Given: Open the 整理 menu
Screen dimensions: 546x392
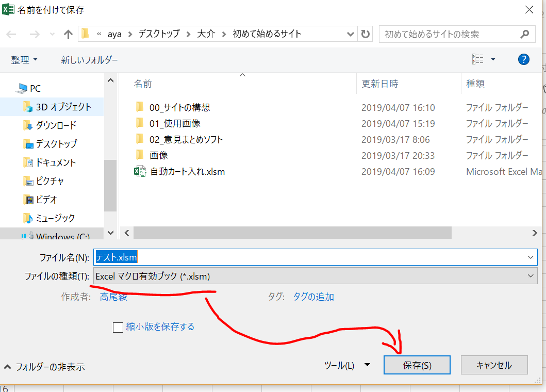Looking at the screenshot, I should click(x=24, y=60).
